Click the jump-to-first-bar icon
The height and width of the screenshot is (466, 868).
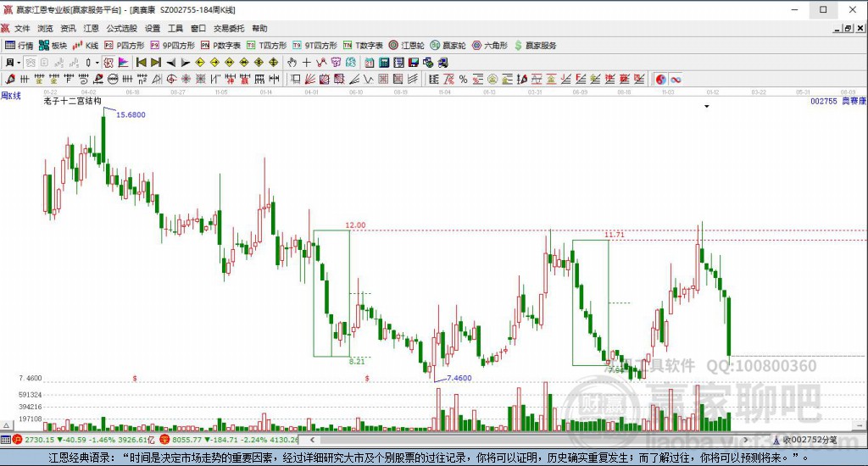142,63
